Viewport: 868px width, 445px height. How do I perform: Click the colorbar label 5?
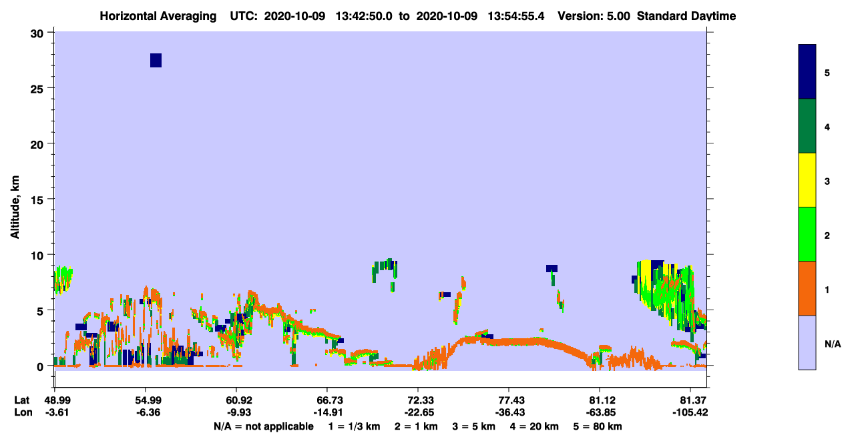pos(827,72)
